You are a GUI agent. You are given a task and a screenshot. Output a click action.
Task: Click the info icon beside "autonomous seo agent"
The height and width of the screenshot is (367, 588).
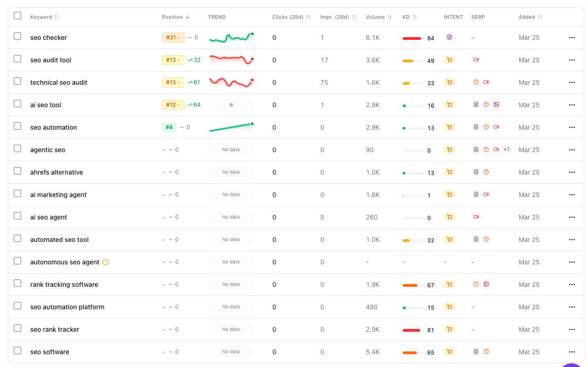point(105,262)
